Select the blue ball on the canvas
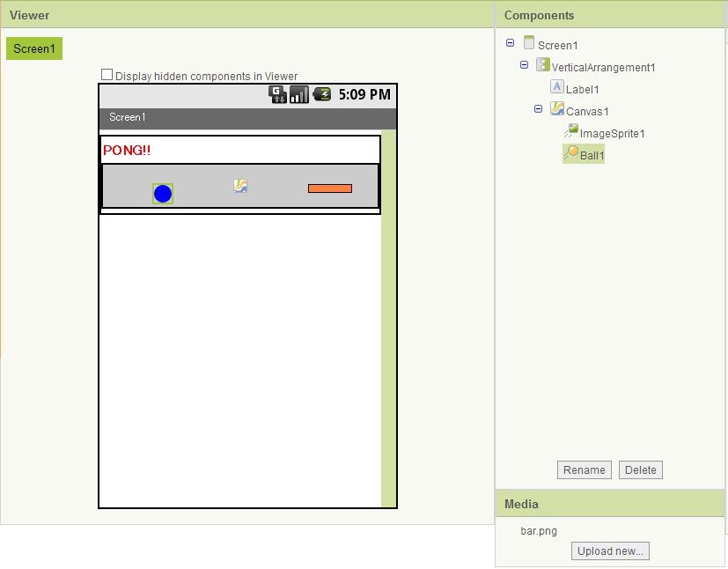The image size is (728, 569). pos(163,194)
